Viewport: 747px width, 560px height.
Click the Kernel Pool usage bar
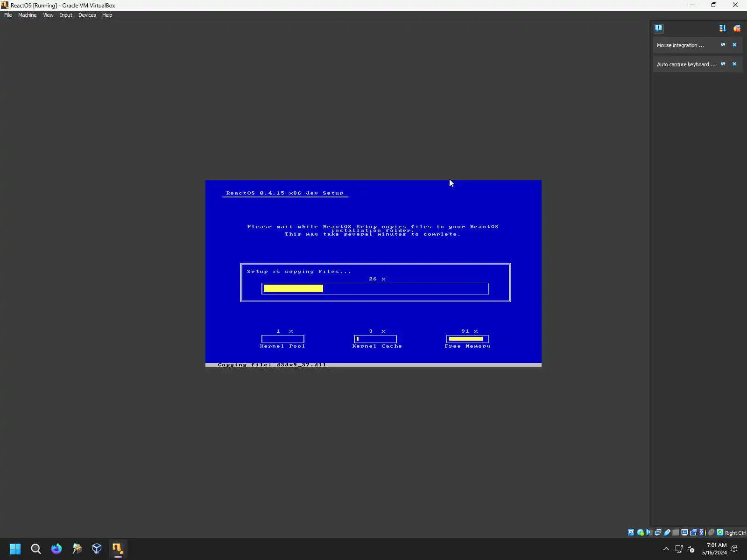pos(283,339)
